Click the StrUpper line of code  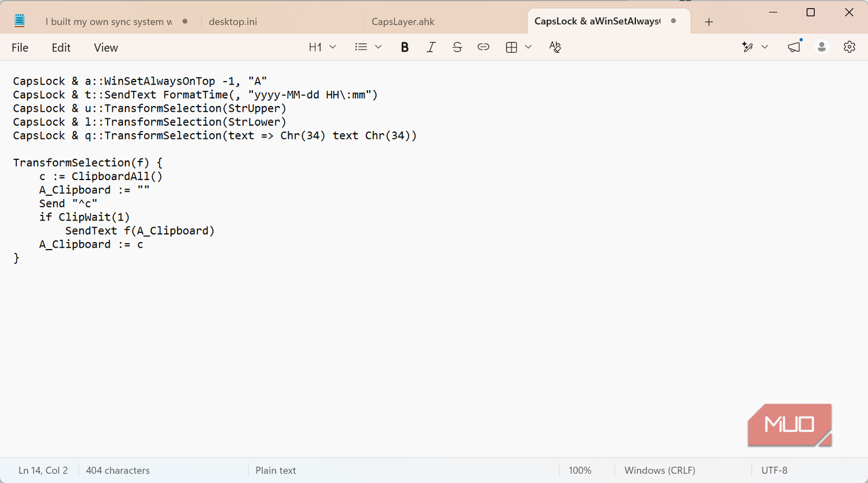click(150, 108)
